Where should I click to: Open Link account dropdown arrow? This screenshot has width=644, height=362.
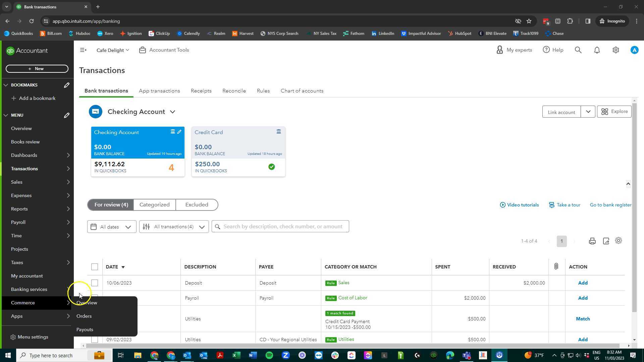588,112
